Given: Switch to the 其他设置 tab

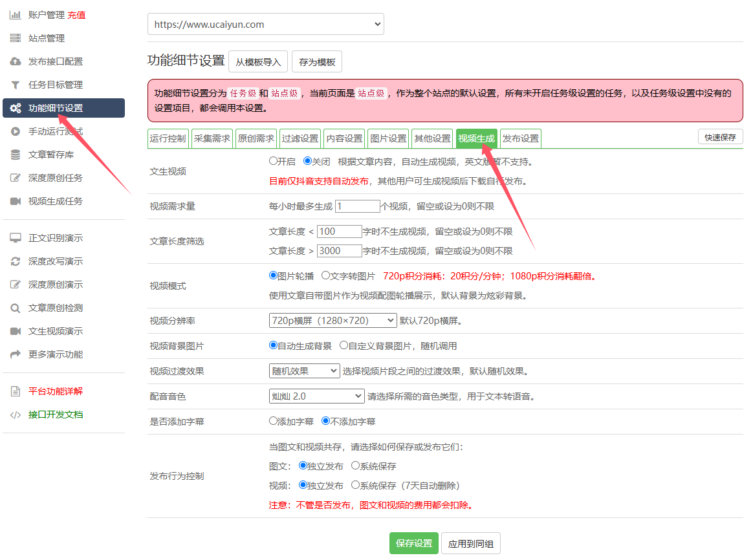Looking at the screenshot, I should 433,138.
